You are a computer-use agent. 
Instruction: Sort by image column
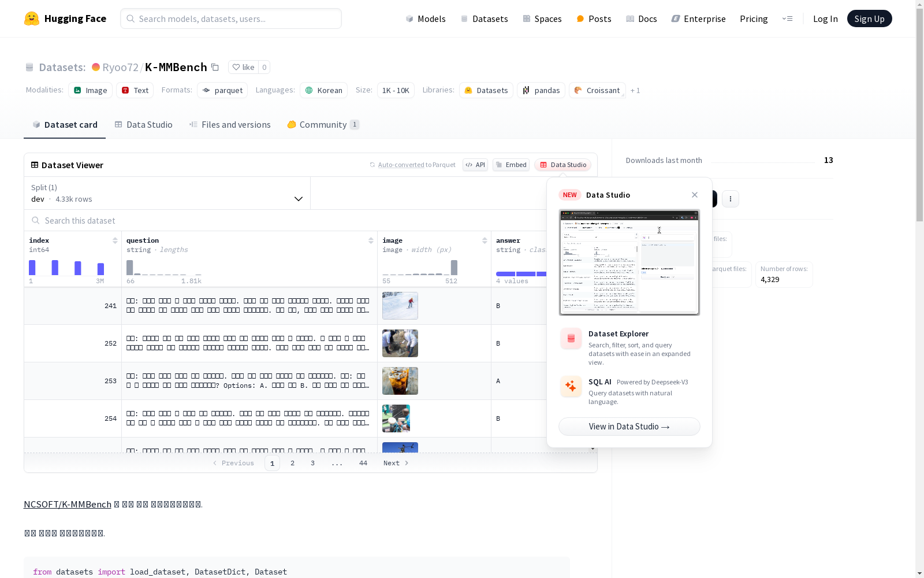[485, 240]
